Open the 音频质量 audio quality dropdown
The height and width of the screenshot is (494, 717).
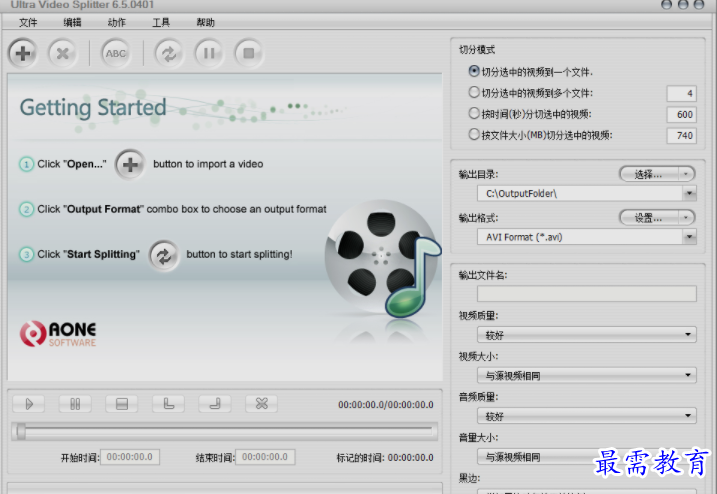point(587,416)
